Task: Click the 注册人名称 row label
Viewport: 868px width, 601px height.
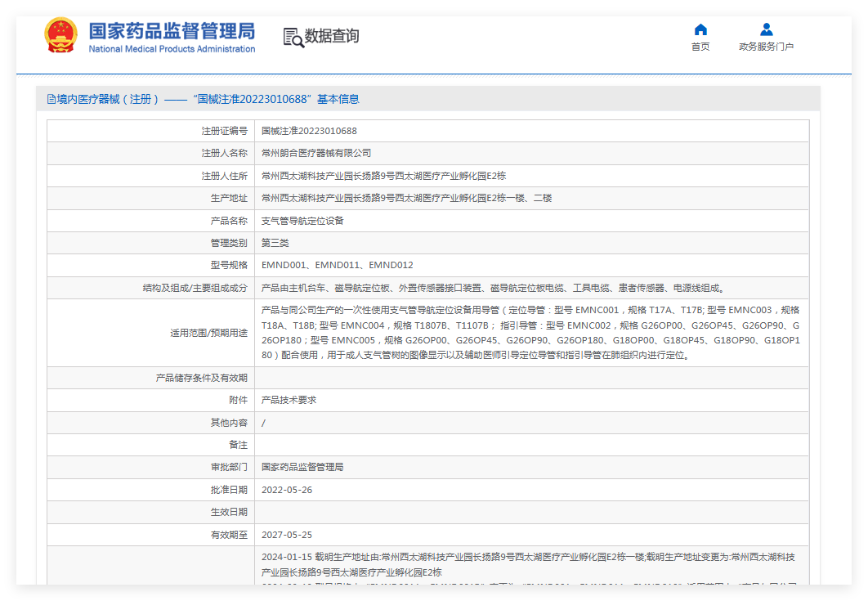Action: (224, 153)
